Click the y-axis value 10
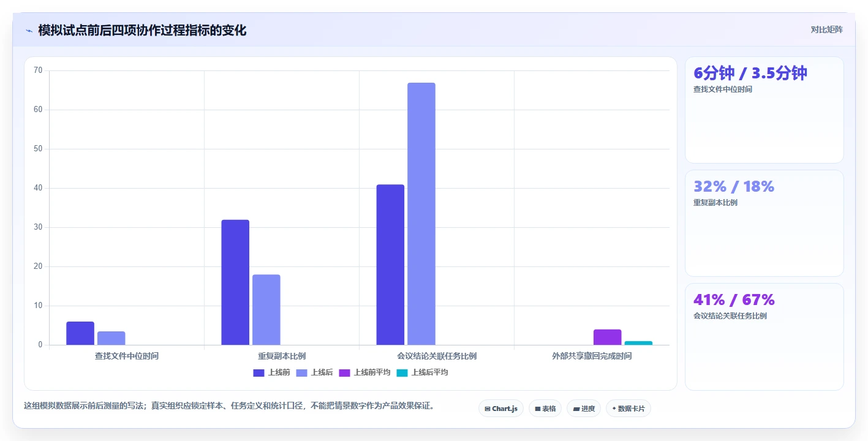Viewport: 868px width, 441px height. [x=38, y=306]
